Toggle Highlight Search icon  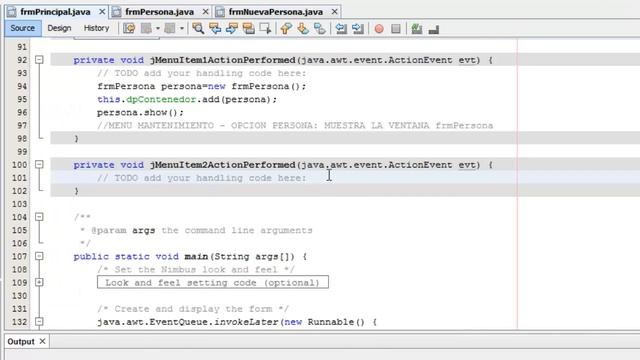[x=248, y=28]
